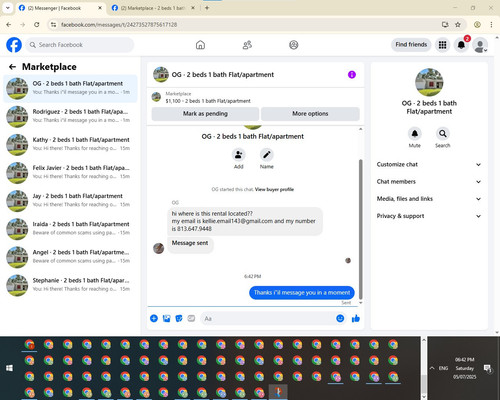
Task: Expand Privacy & support section
Action: click(429, 216)
